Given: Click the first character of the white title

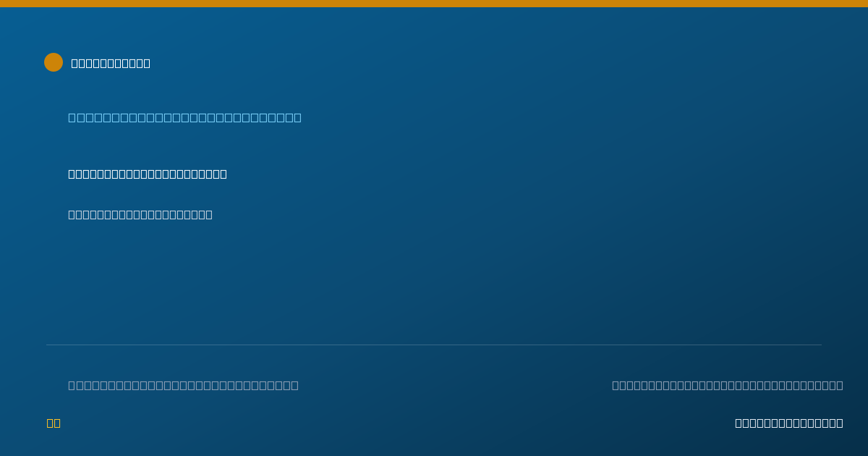Looking at the screenshot, I should click(75, 63).
